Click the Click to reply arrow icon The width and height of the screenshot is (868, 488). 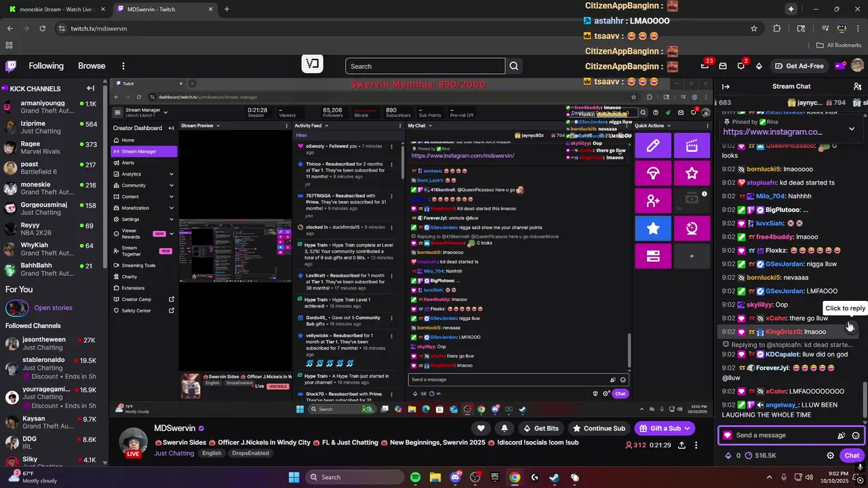850,327
